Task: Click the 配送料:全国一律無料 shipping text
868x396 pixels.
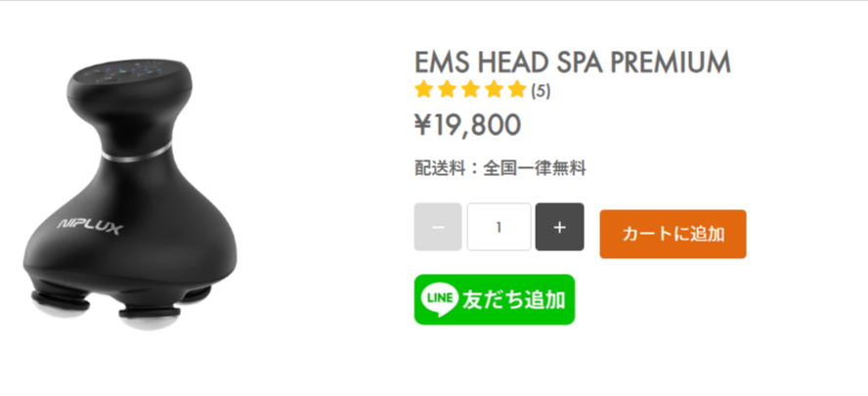Action: 499,168
